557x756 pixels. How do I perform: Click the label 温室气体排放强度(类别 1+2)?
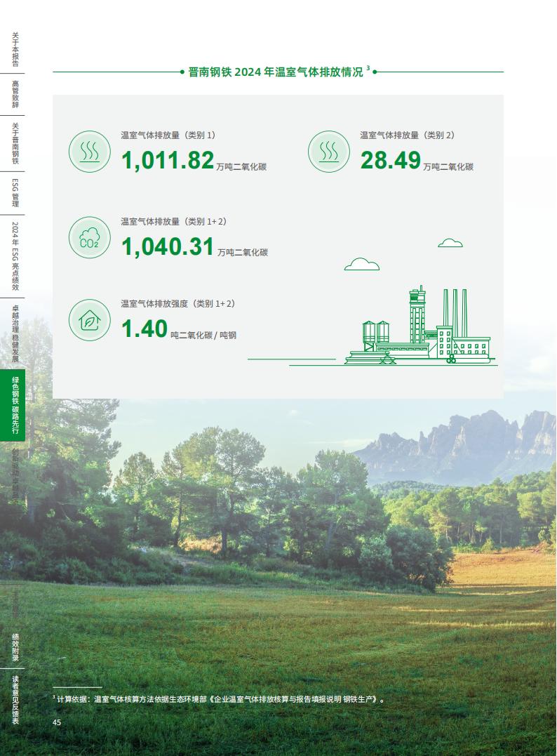(178, 304)
